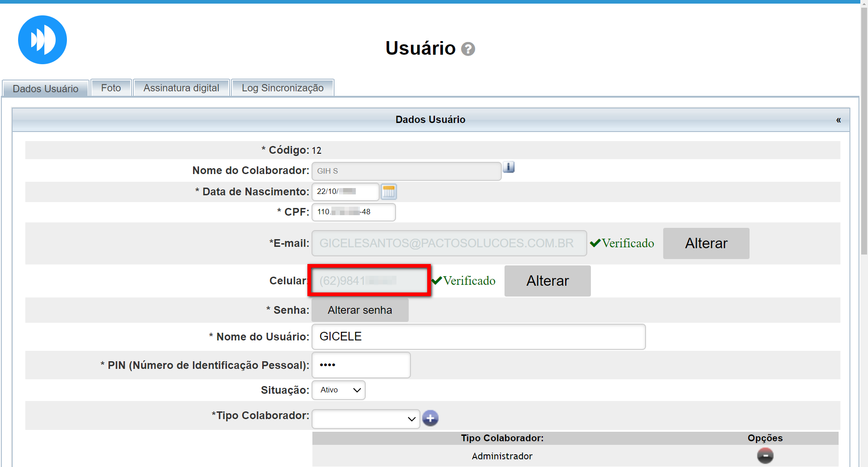
Task: Click the info icon next to Nome do Colaborador
Action: click(509, 168)
